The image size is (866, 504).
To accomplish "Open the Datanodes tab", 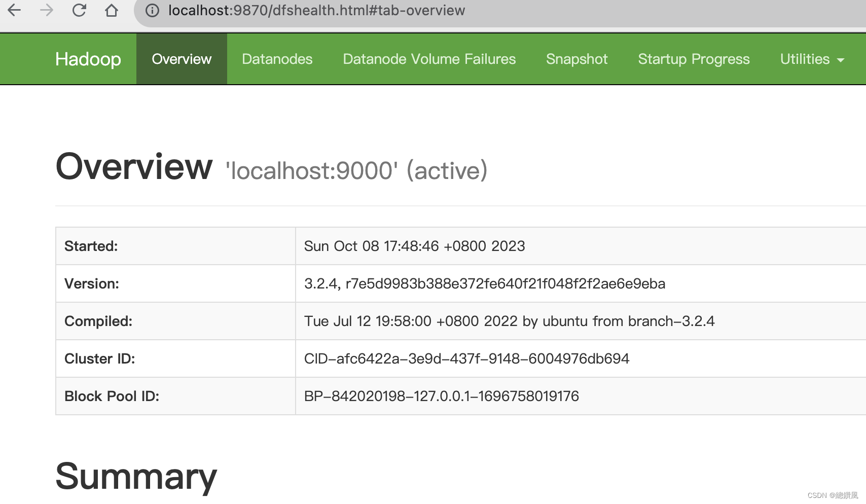I will [x=277, y=59].
